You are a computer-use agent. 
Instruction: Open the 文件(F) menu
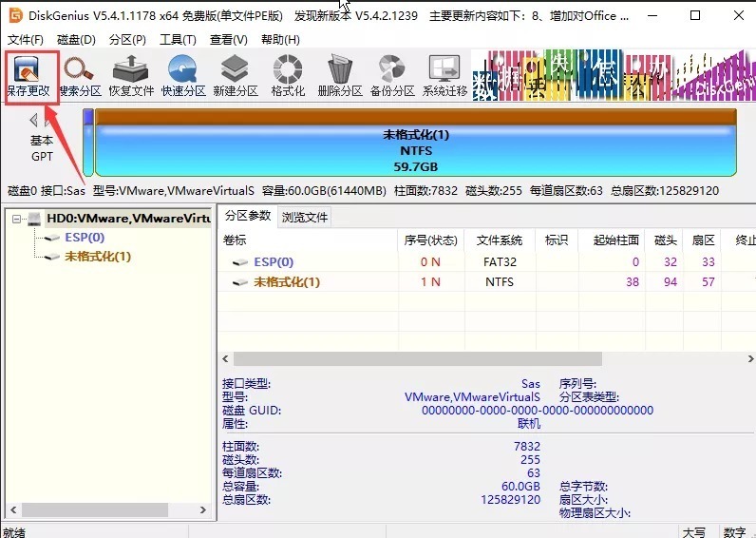coord(26,40)
